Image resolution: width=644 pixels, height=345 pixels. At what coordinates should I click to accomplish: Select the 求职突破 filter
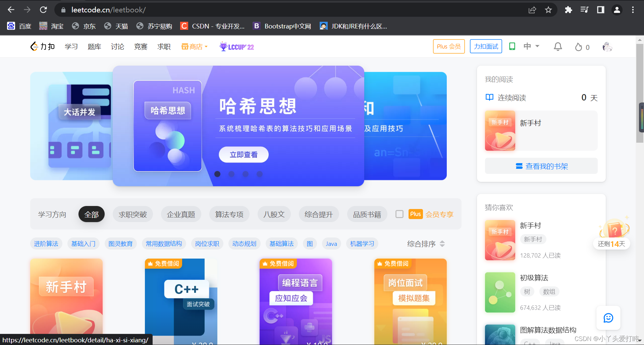click(x=133, y=214)
